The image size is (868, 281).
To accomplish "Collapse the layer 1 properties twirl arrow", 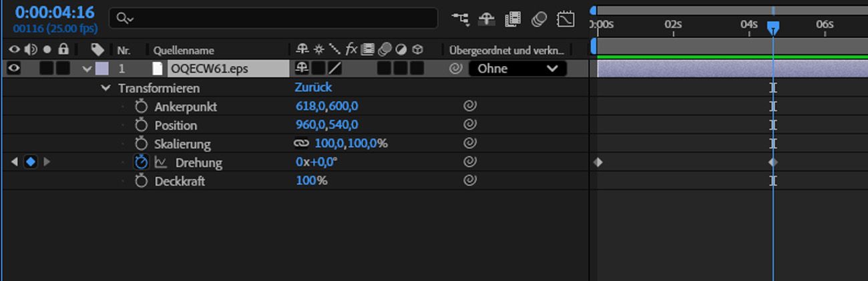I will click(86, 68).
